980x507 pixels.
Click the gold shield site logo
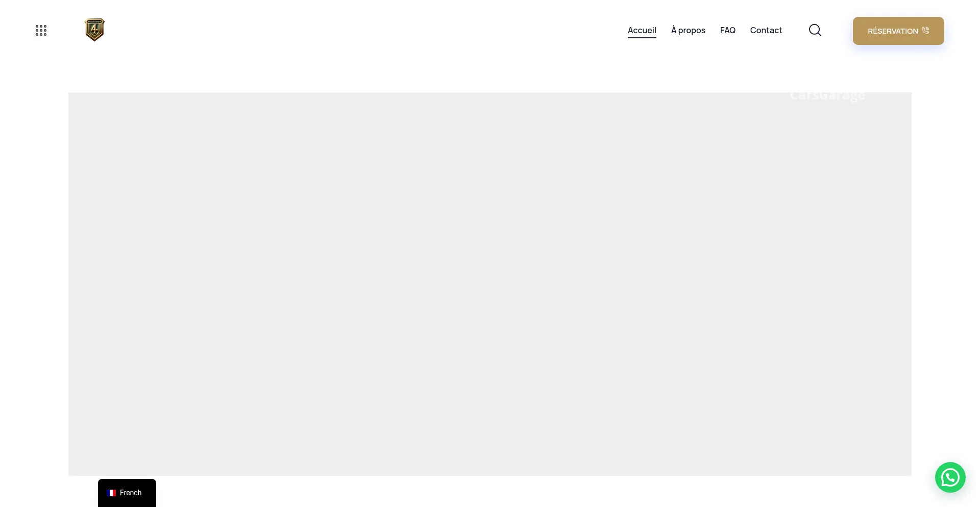[94, 30]
